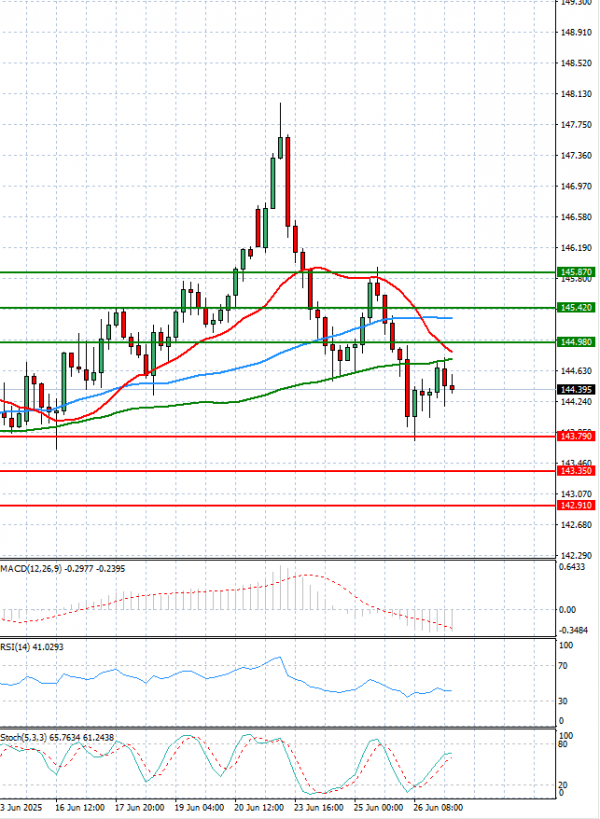The width and height of the screenshot is (600, 819).
Task: Click the 26 Jun 08:00 time axis label
Action: click(x=438, y=808)
